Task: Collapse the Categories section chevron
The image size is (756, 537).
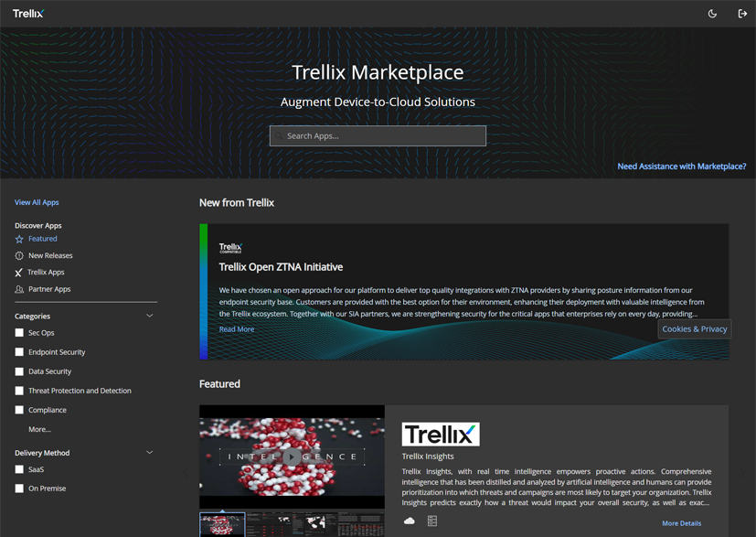Action: tap(150, 317)
